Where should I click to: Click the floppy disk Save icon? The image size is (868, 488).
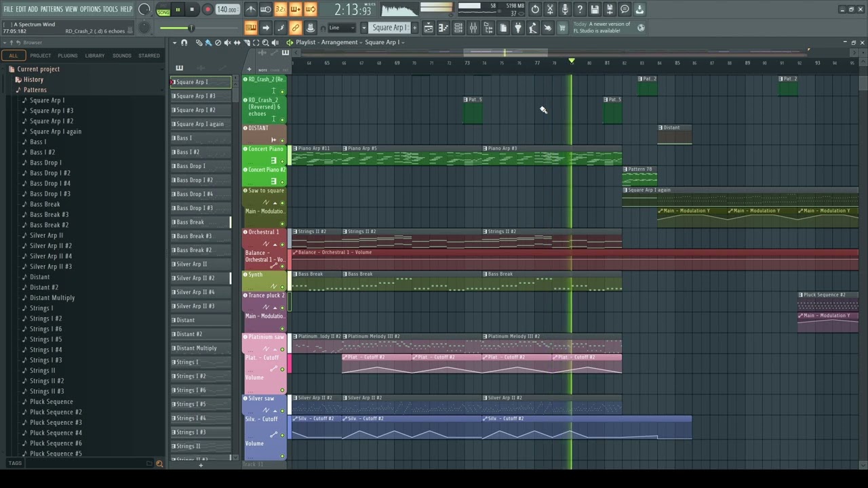pos(595,9)
